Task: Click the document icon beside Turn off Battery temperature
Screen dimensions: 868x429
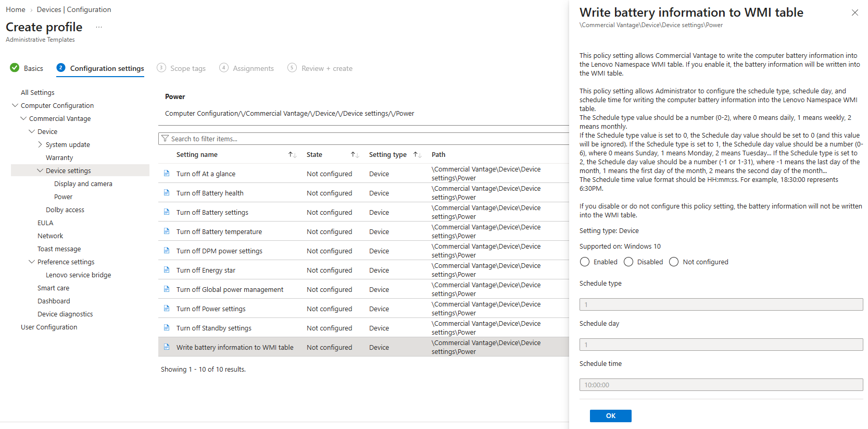Action: coord(167,231)
